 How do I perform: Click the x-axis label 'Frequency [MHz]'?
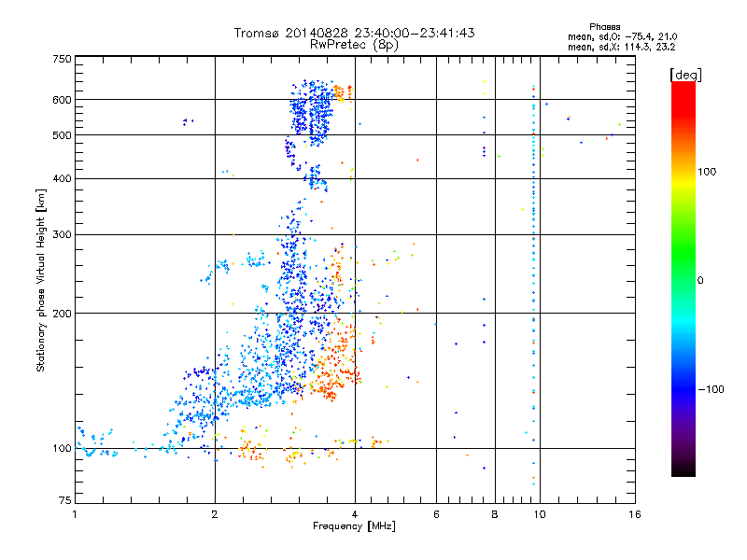[354, 526]
